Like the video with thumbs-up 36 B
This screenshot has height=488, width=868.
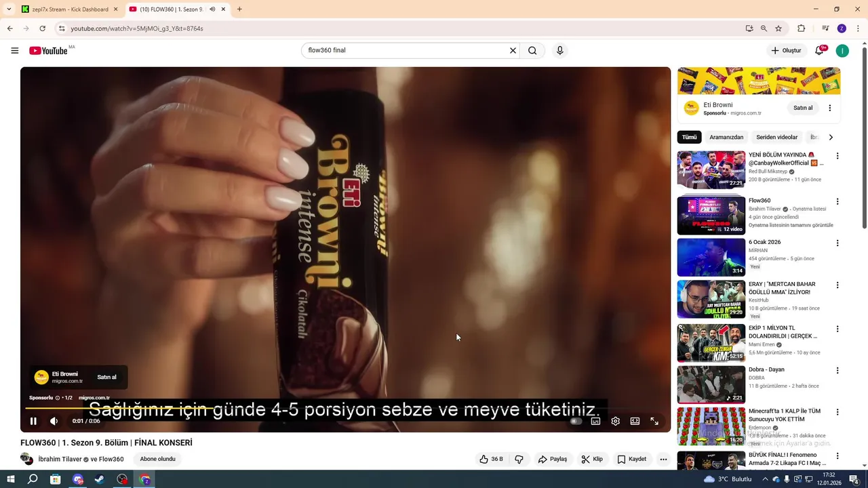tap(491, 459)
